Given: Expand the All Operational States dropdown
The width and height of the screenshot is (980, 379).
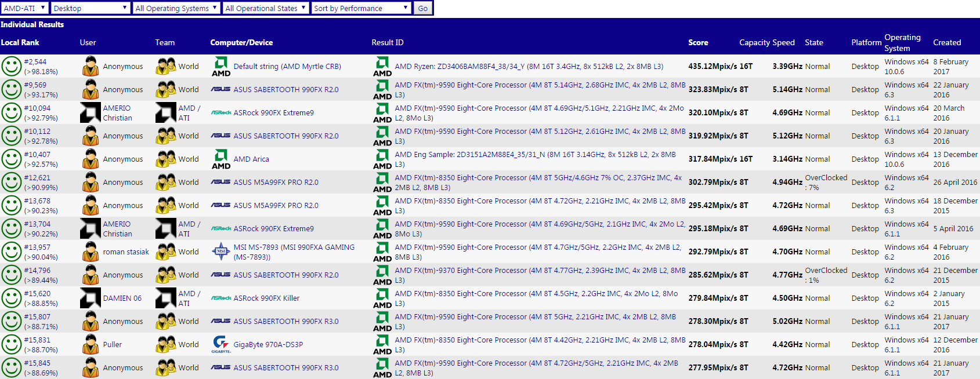Looking at the screenshot, I should point(266,8).
